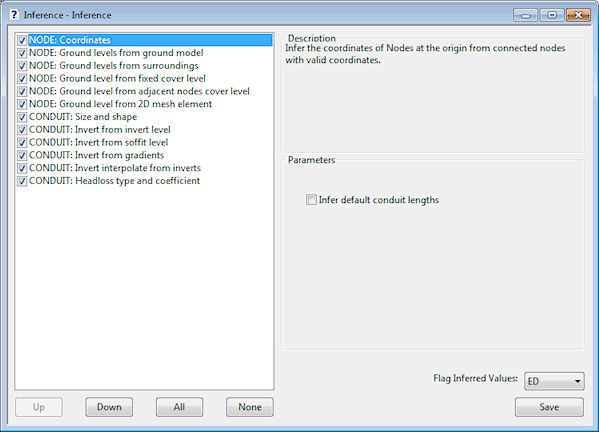This screenshot has width=599, height=432.
Task: Select NODE: Ground levels from surroundings item
Action: [x=113, y=66]
